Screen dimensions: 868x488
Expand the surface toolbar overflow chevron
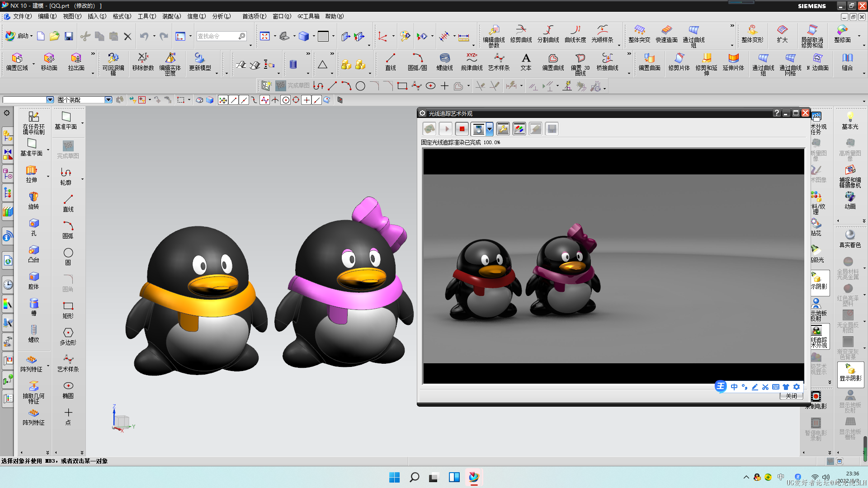point(732,26)
